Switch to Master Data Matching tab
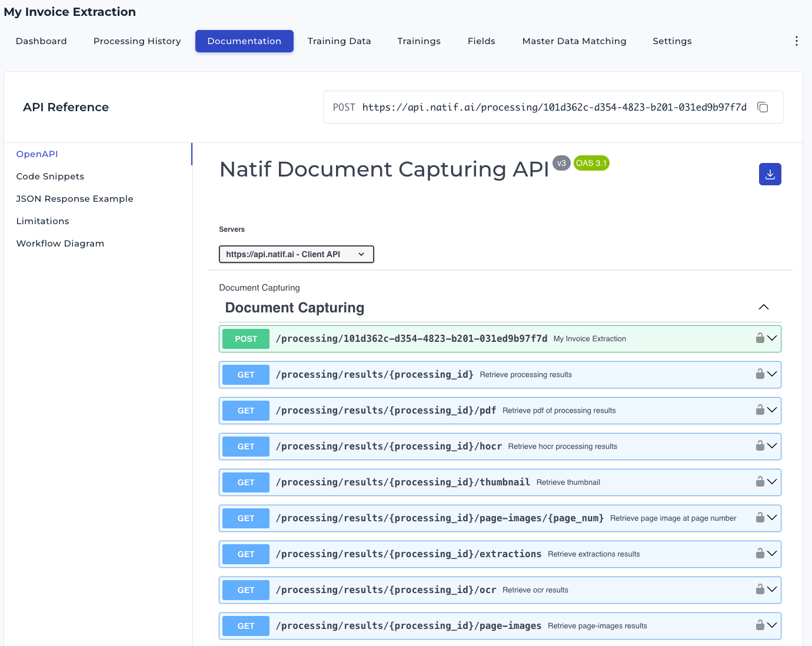The height and width of the screenshot is (646, 812). (574, 41)
